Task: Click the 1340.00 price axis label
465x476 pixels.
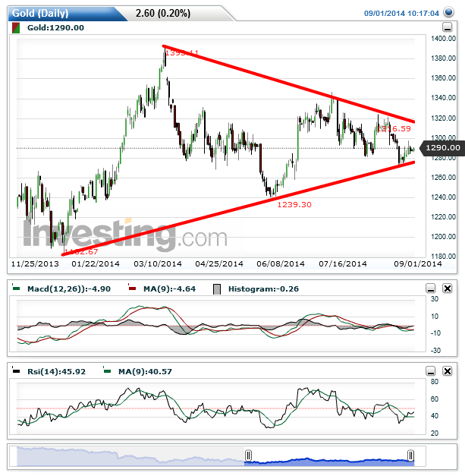Action: pos(443,98)
